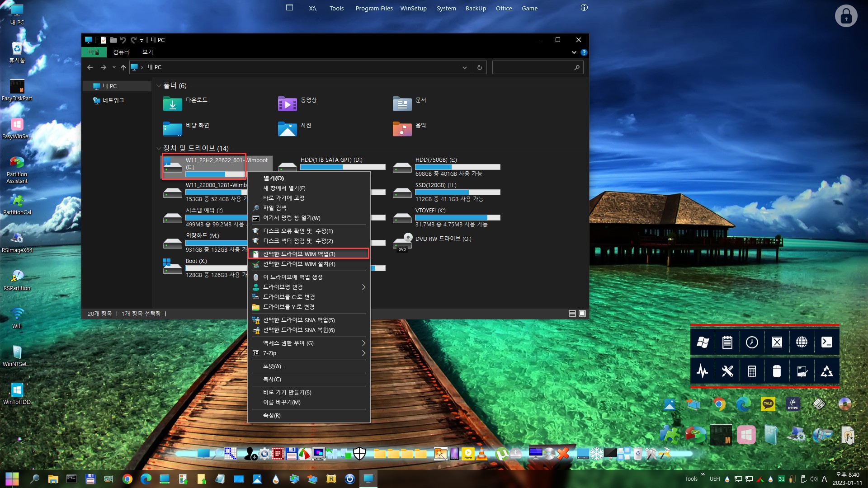Open RSPartition desktop icon
The width and height of the screenshot is (868, 488).
click(17, 280)
